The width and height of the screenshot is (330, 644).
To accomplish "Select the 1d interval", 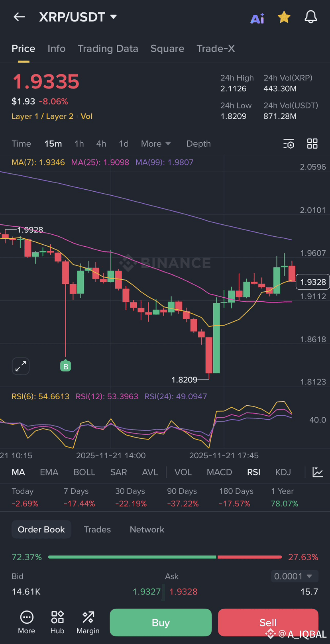I will tap(124, 144).
